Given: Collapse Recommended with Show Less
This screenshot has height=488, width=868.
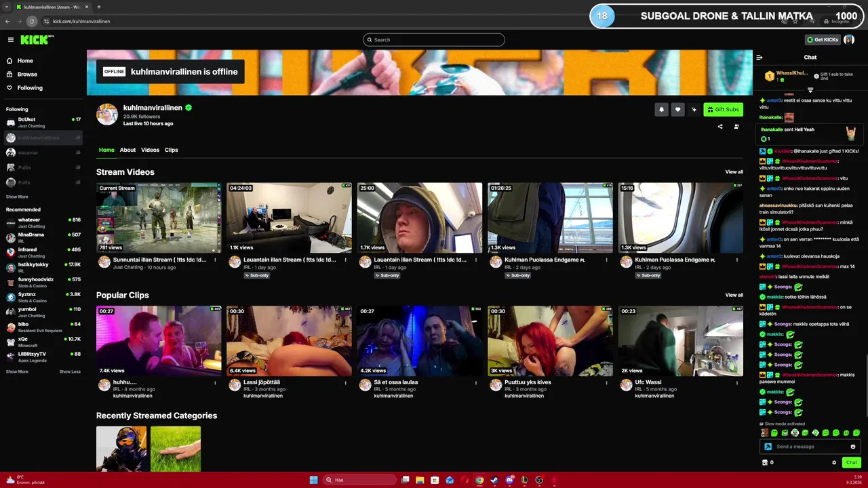Looking at the screenshot, I should (70, 371).
